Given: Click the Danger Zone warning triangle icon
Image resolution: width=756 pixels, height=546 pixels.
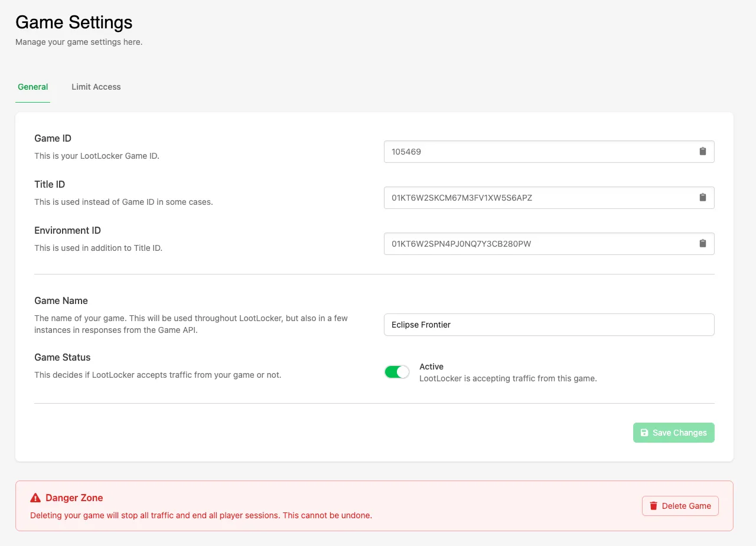Looking at the screenshot, I should (x=35, y=498).
